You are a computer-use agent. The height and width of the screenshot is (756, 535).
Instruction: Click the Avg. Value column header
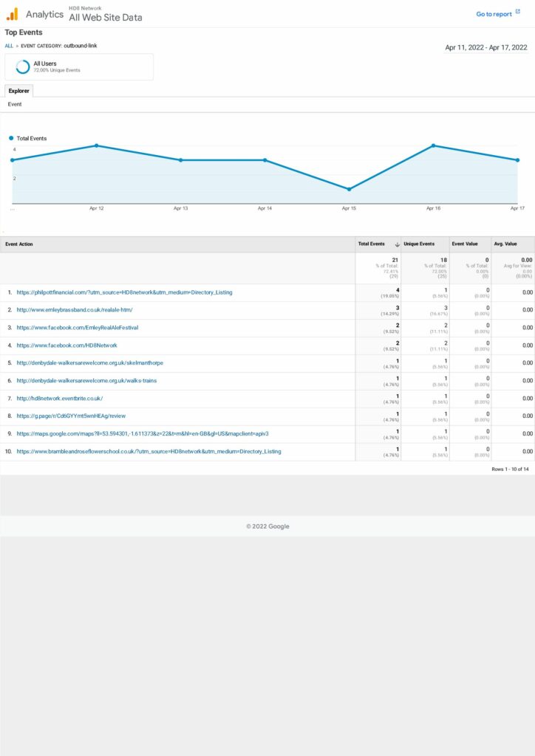505,244
